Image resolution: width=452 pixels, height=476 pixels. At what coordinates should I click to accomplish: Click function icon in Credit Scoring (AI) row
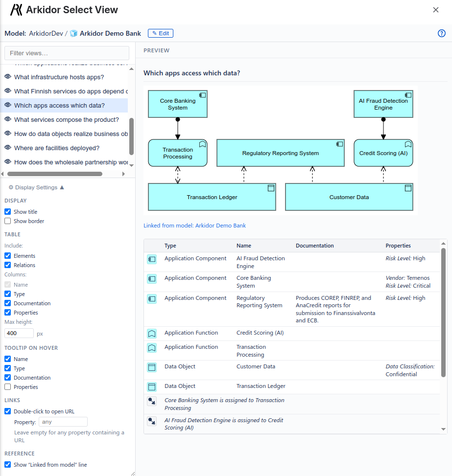pos(152,334)
